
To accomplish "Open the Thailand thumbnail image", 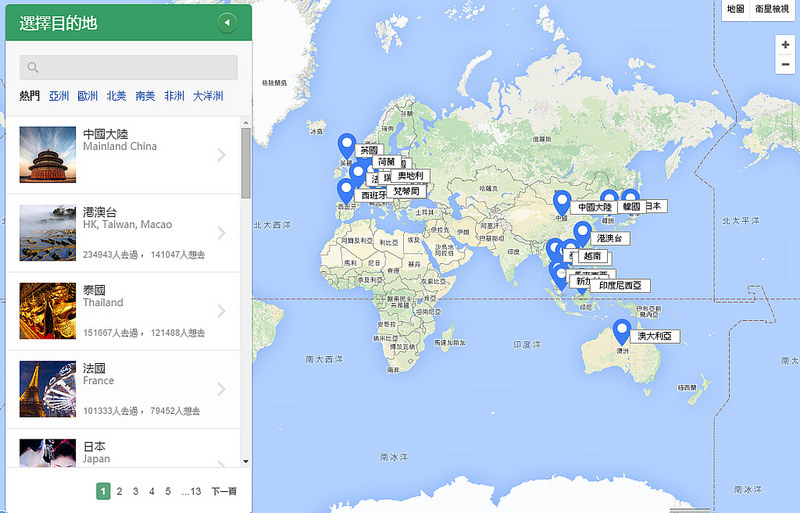I will click(x=47, y=311).
